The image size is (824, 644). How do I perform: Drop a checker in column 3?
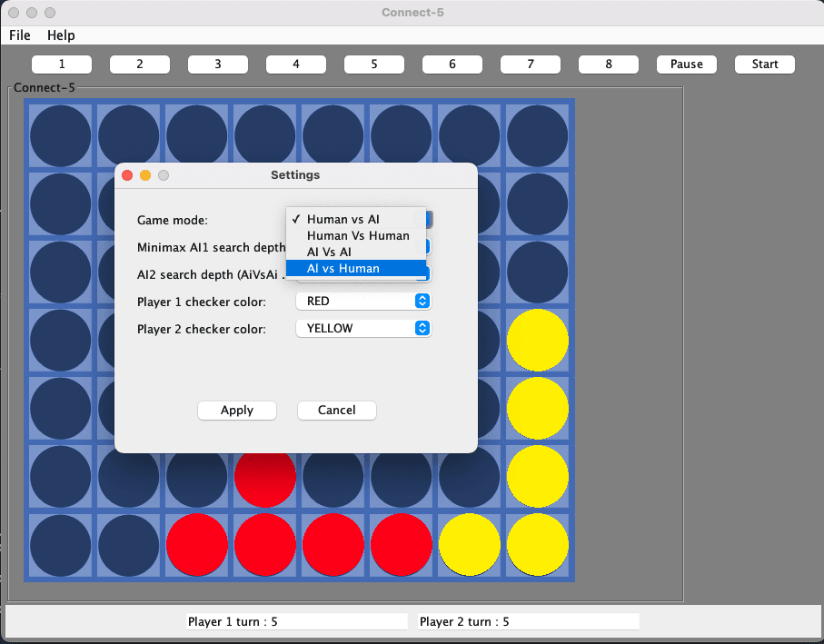tap(217, 64)
